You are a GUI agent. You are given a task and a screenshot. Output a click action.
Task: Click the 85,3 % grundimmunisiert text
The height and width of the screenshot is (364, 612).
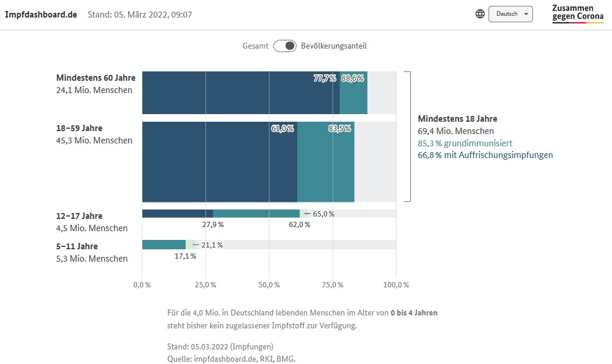click(465, 143)
